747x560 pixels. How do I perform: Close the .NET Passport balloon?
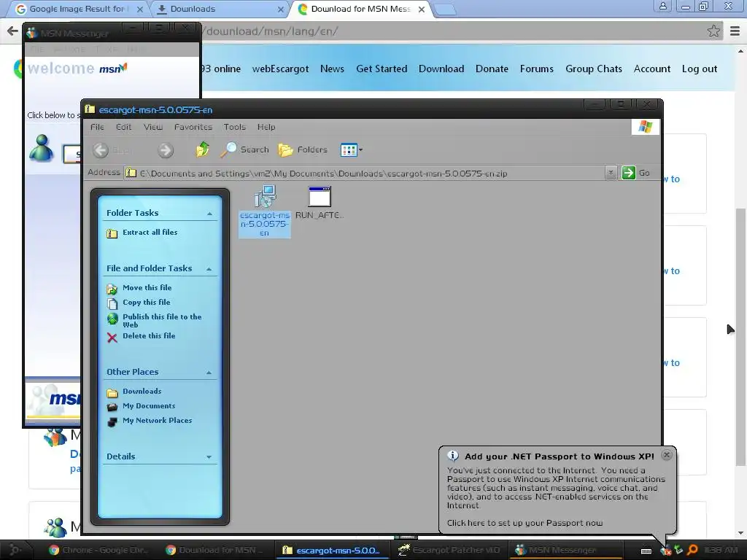pyautogui.click(x=667, y=455)
